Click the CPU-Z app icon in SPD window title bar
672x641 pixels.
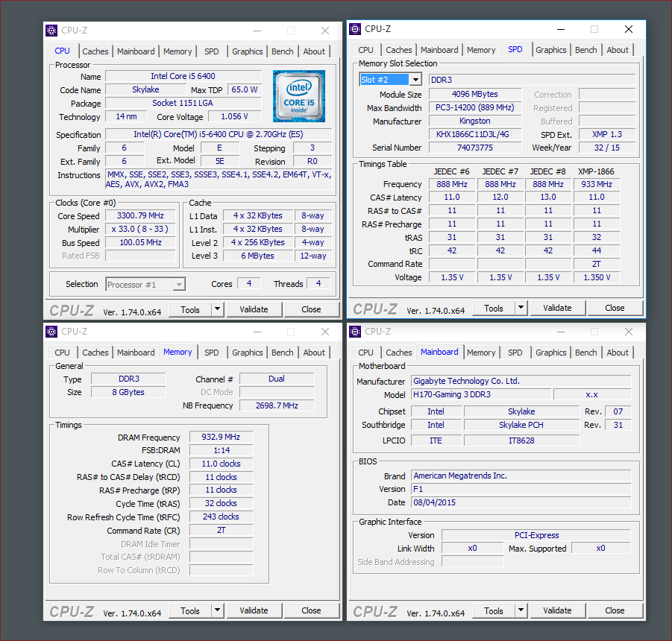coord(355,29)
